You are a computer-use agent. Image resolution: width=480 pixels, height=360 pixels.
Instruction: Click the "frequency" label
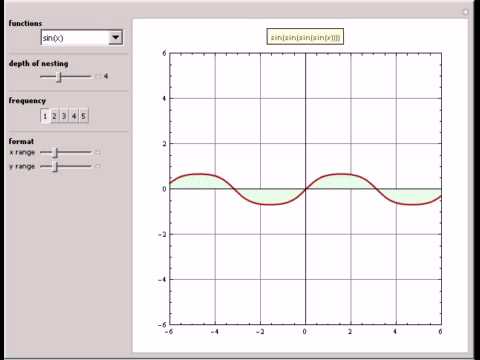coord(27,101)
